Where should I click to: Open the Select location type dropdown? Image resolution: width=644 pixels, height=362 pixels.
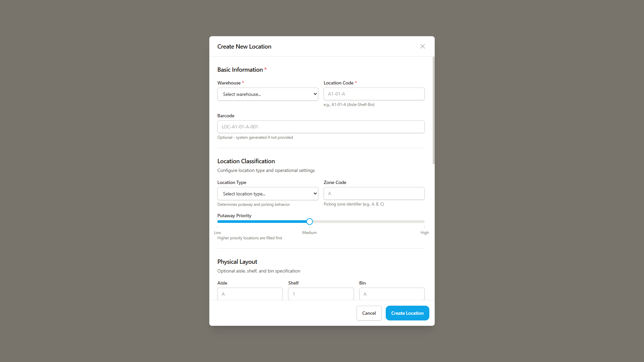267,194
